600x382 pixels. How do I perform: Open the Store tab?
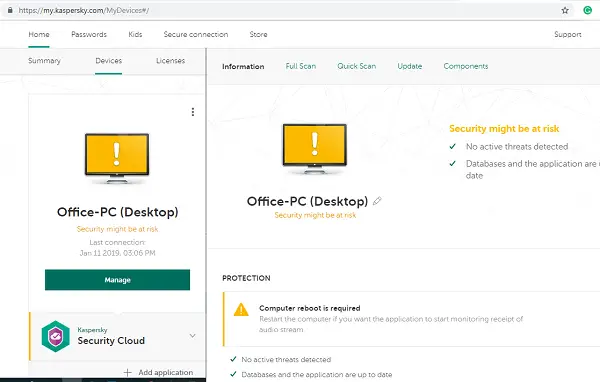258,34
